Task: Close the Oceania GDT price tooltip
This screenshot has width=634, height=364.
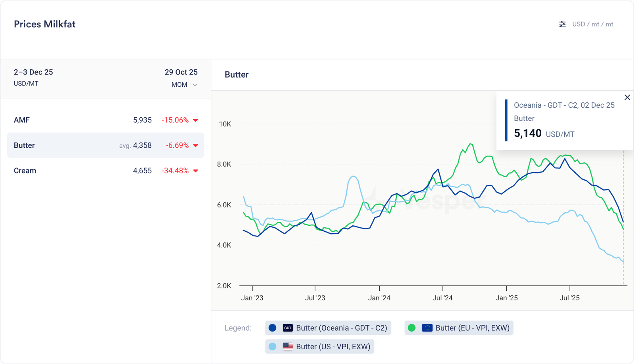Action: point(627,97)
